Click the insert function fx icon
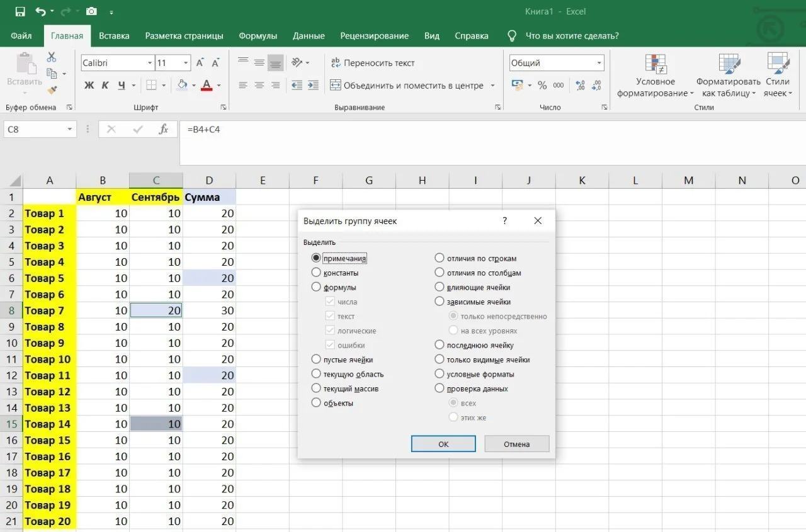This screenshot has width=806, height=532. (x=164, y=129)
